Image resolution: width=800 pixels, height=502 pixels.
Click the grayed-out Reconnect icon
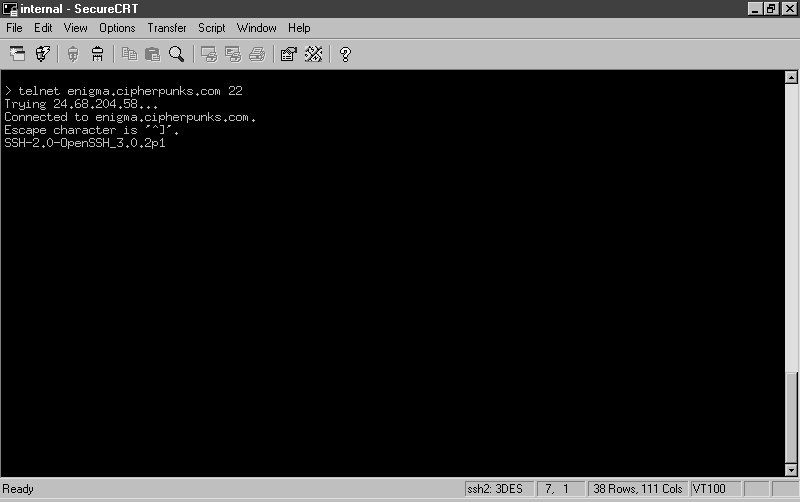pyautogui.click(x=73, y=54)
